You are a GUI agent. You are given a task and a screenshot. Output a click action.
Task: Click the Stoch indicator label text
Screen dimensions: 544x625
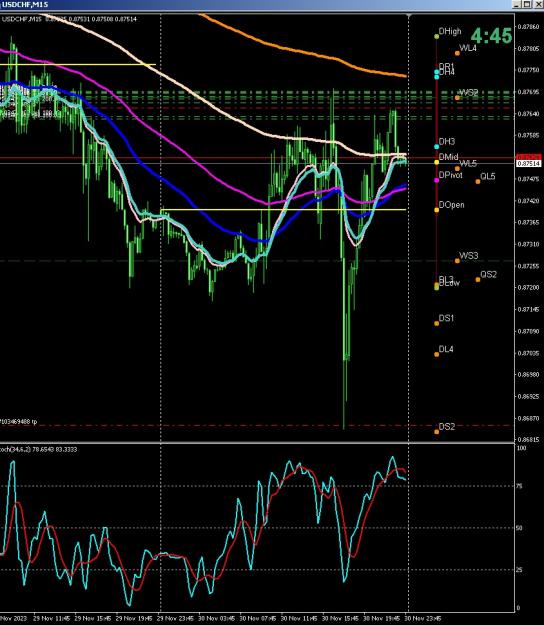(39, 449)
